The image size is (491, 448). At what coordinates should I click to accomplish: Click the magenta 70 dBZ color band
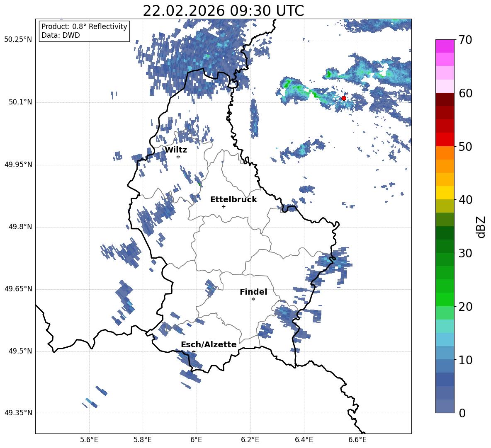tap(445, 46)
